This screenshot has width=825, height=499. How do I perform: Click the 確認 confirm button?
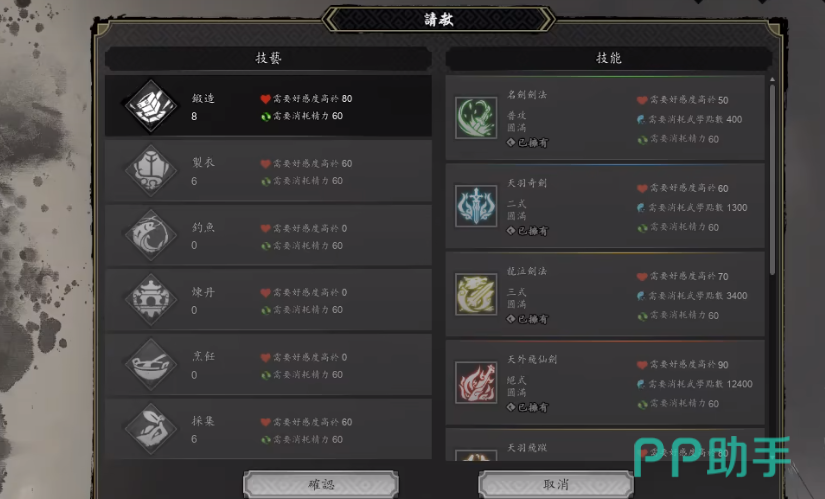point(321,484)
